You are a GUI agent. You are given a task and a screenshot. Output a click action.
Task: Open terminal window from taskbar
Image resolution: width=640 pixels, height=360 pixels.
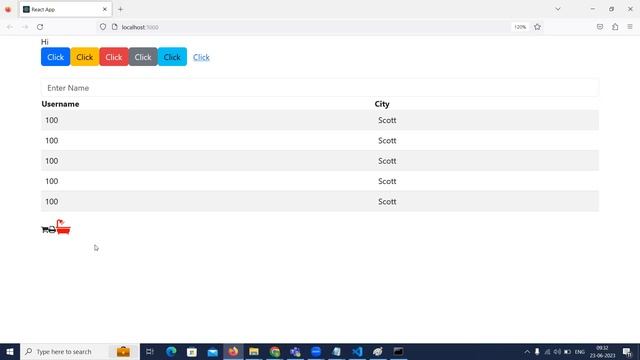pos(398,351)
